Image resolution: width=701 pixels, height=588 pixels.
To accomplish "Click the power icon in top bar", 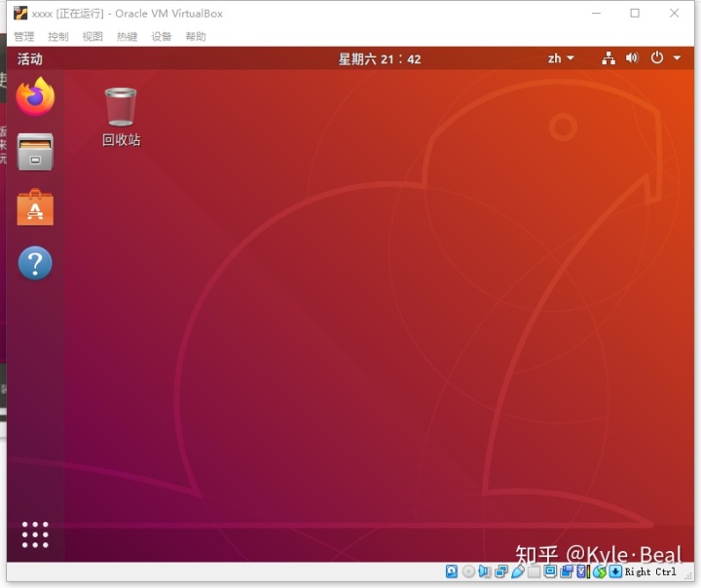I will [657, 58].
